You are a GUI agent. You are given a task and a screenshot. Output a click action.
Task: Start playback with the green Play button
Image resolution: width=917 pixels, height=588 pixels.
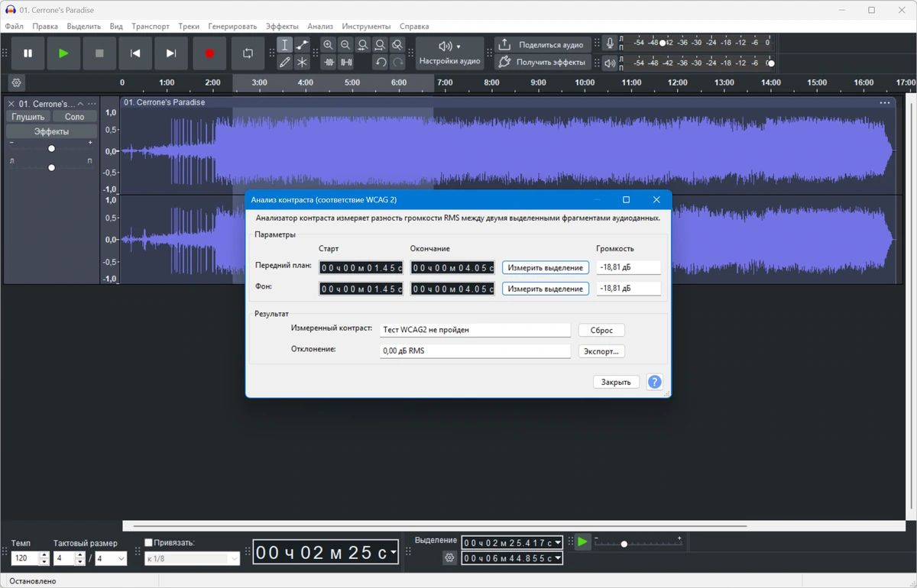point(63,53)
